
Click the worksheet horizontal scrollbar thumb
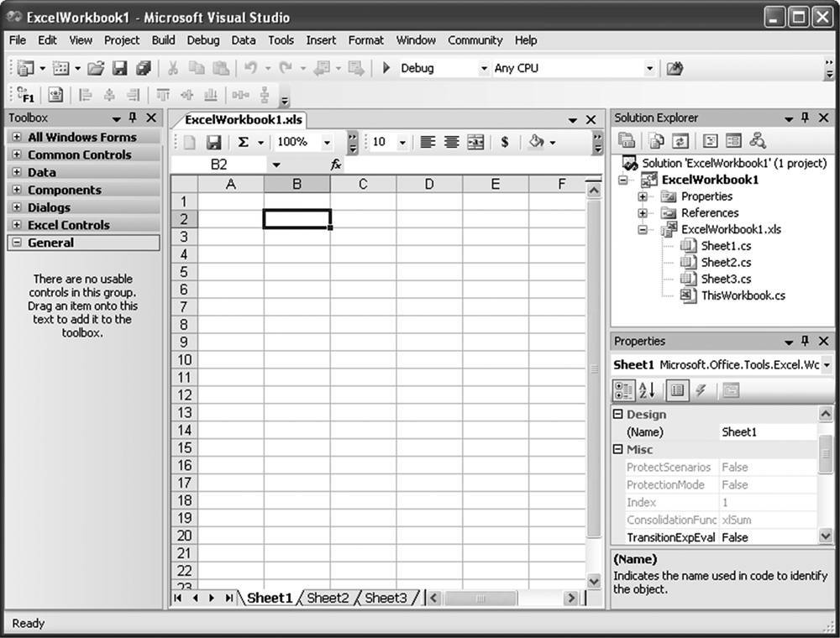click(480, 599)
